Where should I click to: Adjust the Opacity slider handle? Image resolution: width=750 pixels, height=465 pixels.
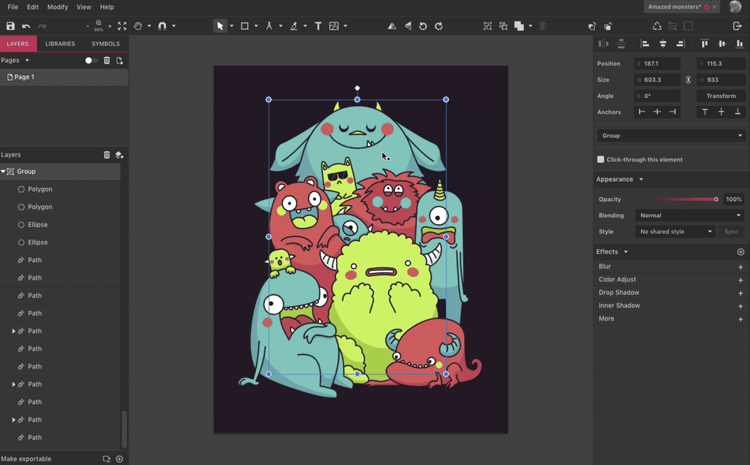pos(716,199)
